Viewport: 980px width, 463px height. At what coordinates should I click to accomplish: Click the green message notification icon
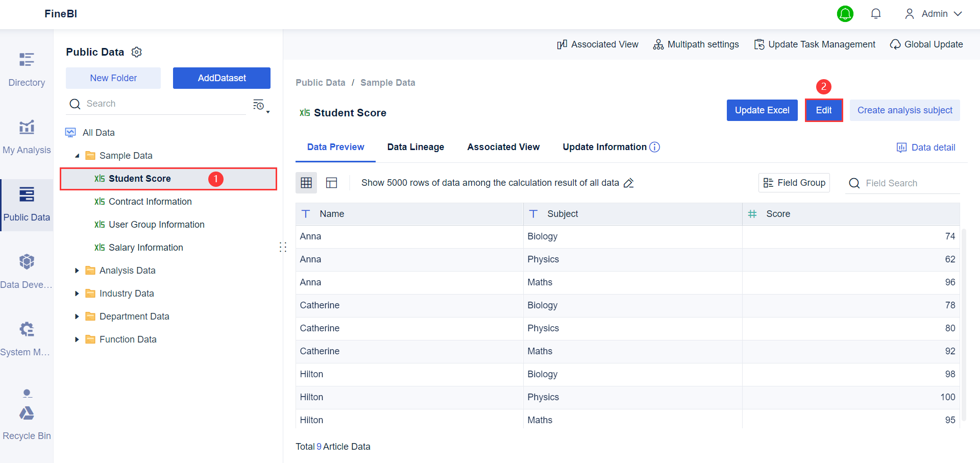tap(845, 14)
